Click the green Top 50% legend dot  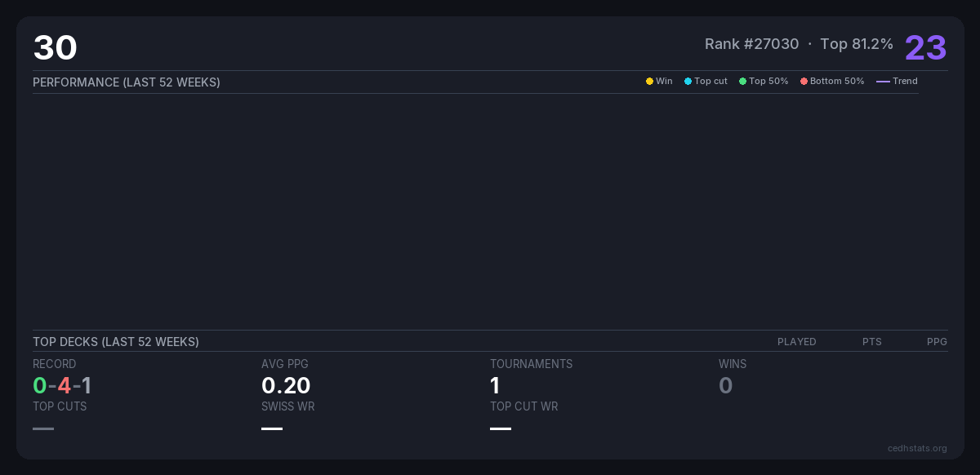(742, 82)
